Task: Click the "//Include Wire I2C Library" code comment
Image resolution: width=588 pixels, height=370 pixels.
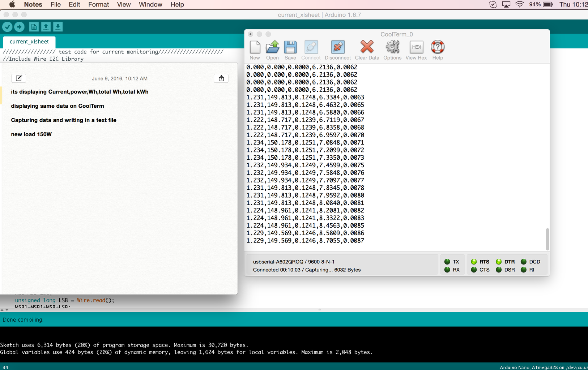Action: point(43,59)
